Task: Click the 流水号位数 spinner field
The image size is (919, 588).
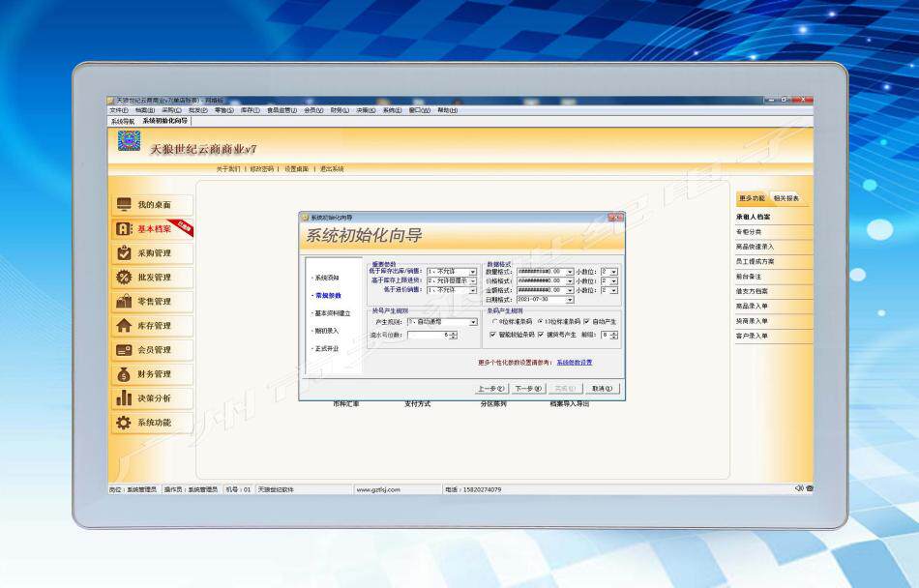Action: (x=432, y=335)
